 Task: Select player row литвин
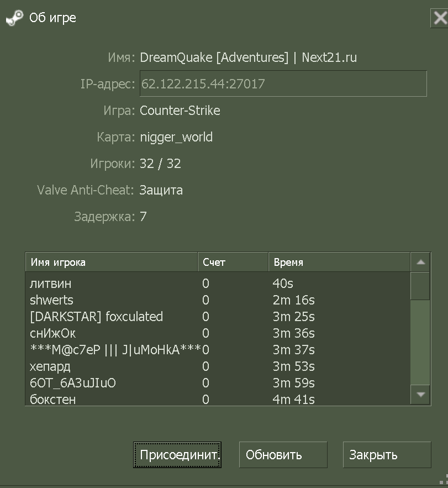[x=218, y=284]
